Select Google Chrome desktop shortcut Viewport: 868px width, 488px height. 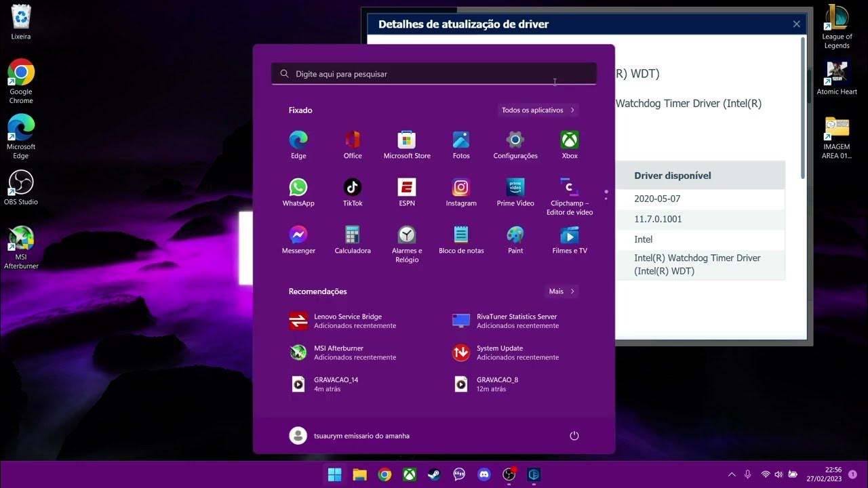pos(21,81)
